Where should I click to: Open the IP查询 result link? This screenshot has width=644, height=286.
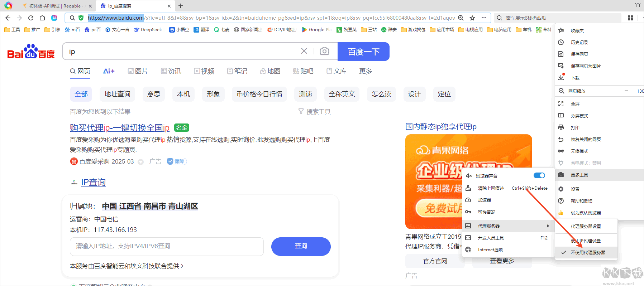click(93, 182)
